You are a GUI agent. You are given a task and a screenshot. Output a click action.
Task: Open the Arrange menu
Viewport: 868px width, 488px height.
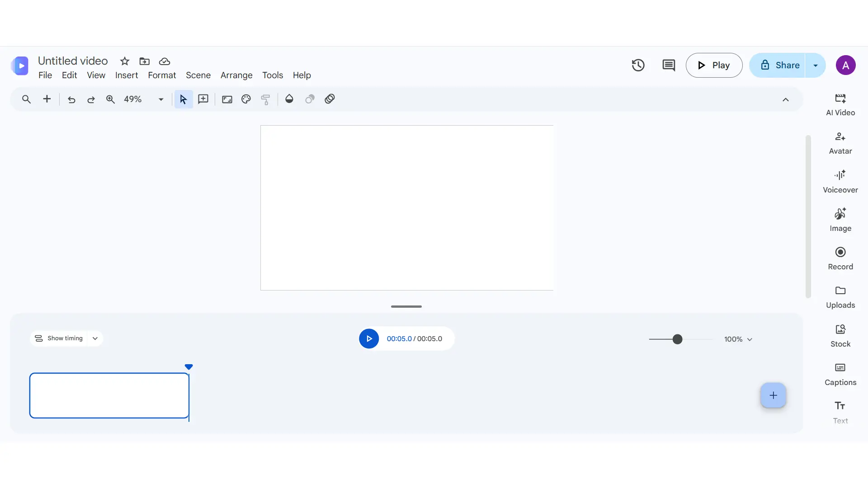(x=236, y=75)
